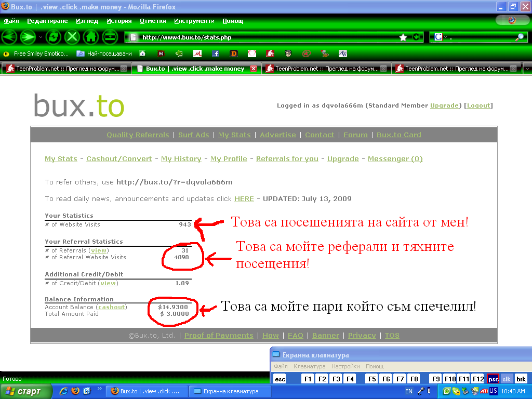This screenshot has height=399, width=532.
Task: Click the psc key on the on-screen keyboard
Action: 493,379
